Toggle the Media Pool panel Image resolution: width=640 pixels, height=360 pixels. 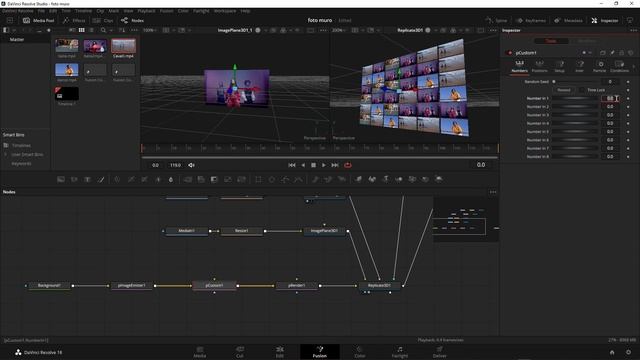(38, 20)
